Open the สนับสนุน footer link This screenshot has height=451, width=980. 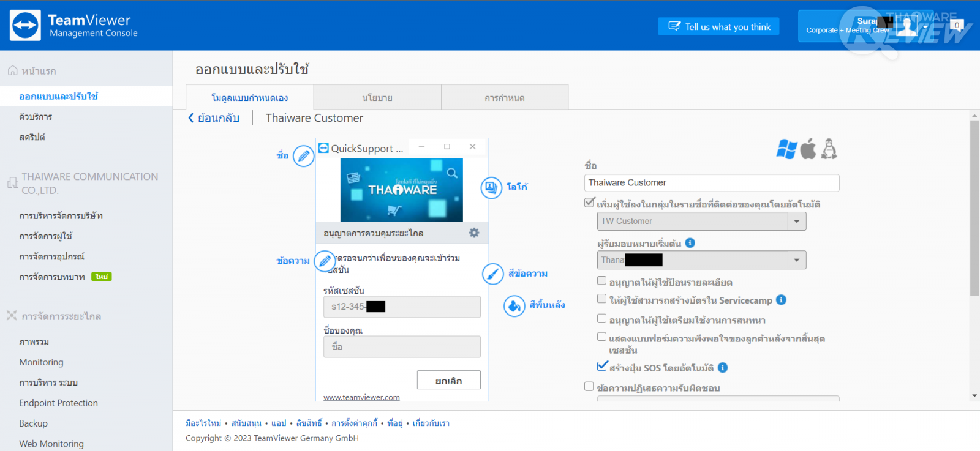pos(246,423)
